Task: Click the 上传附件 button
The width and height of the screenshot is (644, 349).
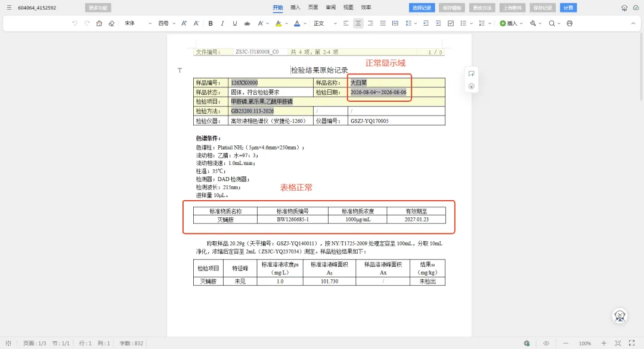Action: 512,8
